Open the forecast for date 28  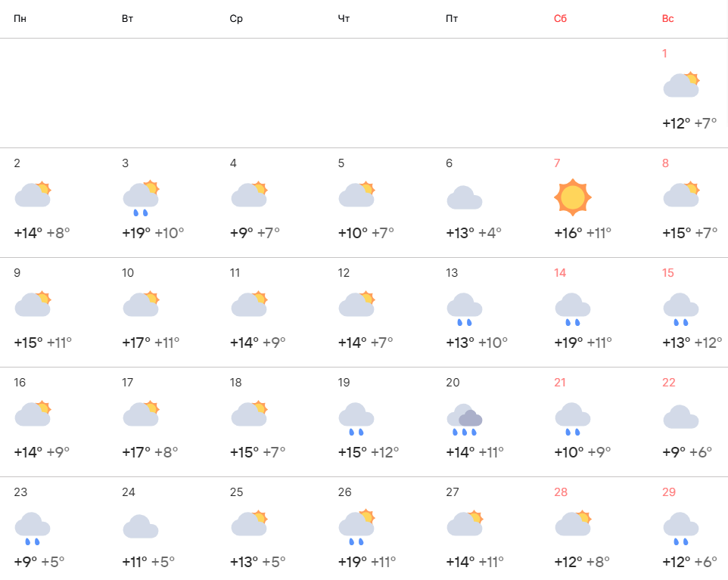pos(561,492)
